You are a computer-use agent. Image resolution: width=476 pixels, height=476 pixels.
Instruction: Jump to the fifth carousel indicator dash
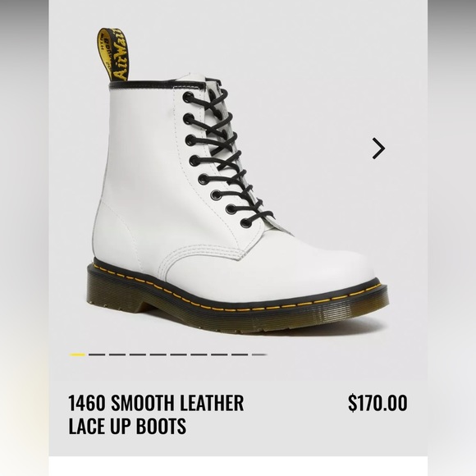(158, 355)
